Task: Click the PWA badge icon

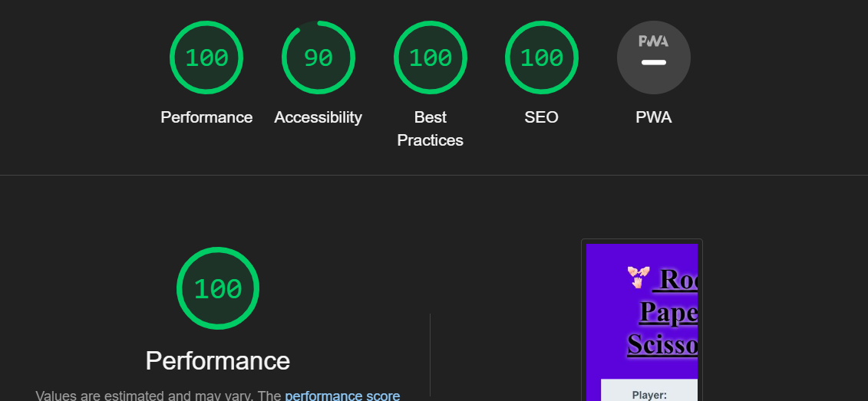Action: coord(654,58)
